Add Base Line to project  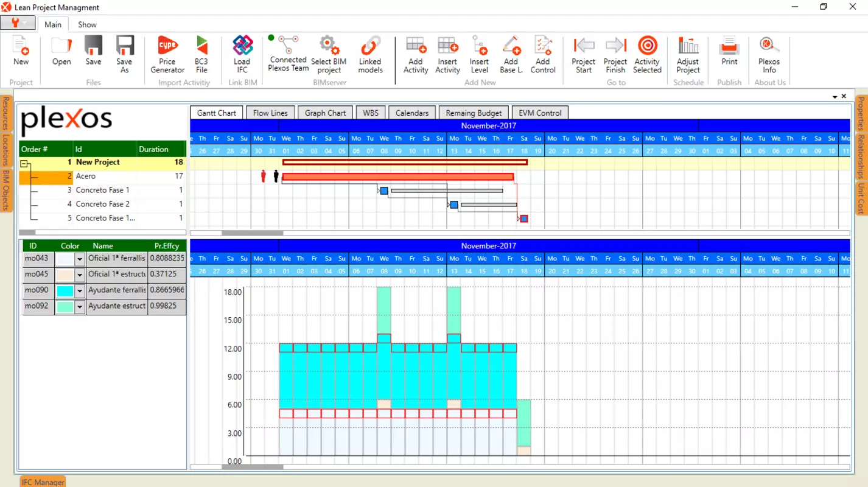pos(511,55)
